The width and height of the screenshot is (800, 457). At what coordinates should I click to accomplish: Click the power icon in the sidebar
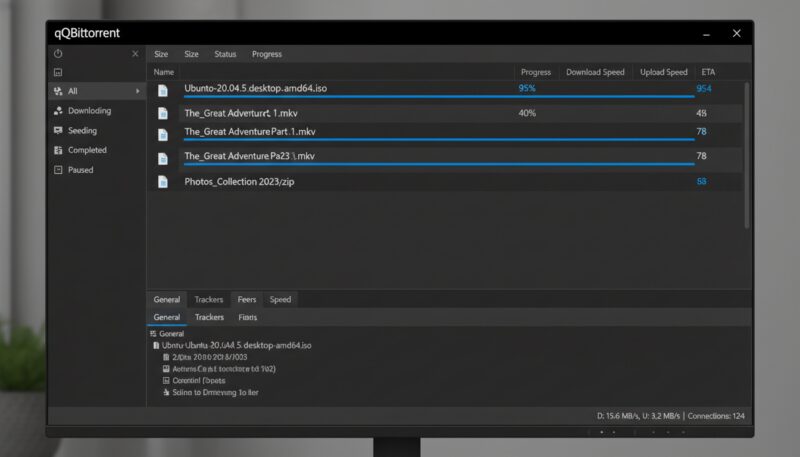pyautogui.click(x=58, y=54)
